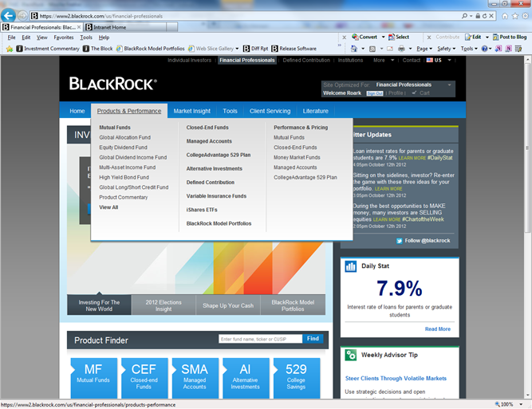Select the Shape Up Your Cash carousel tab
The image size is (532, 409).
click(x=228, y=305)
